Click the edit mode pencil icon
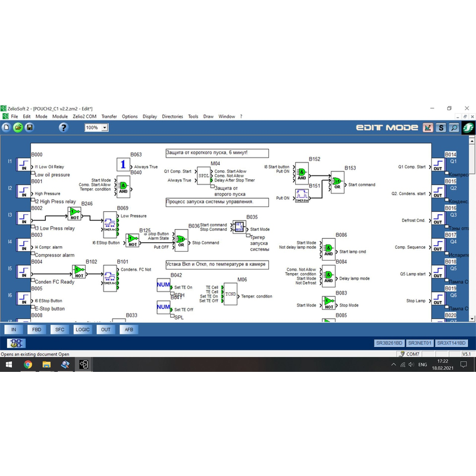 [x=428, y=127]
